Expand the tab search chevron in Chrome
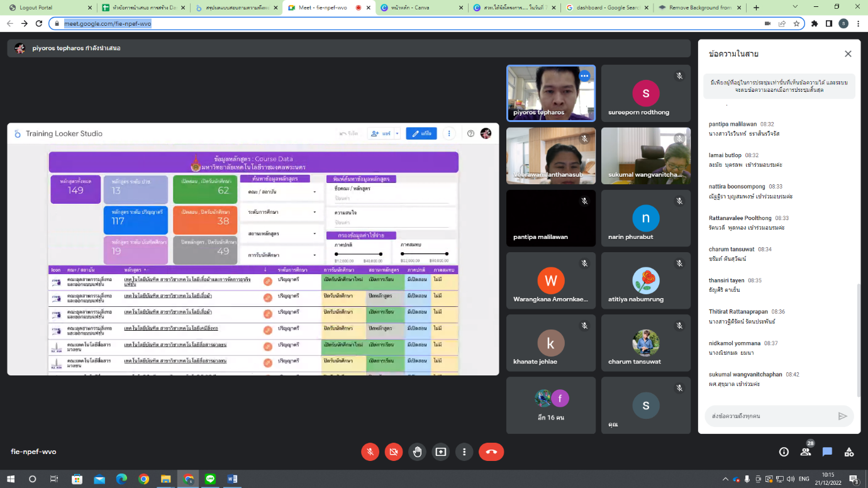 (x=795, y=7)
